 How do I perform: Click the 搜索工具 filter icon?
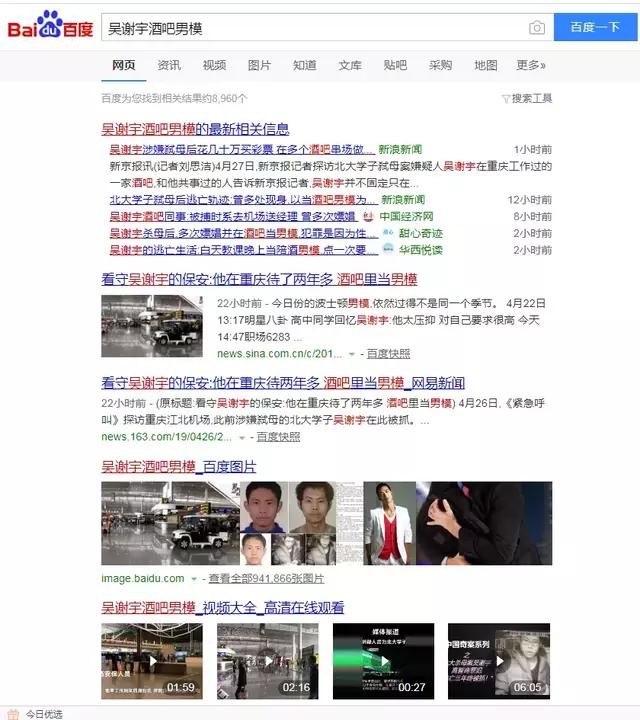[506, 99]
